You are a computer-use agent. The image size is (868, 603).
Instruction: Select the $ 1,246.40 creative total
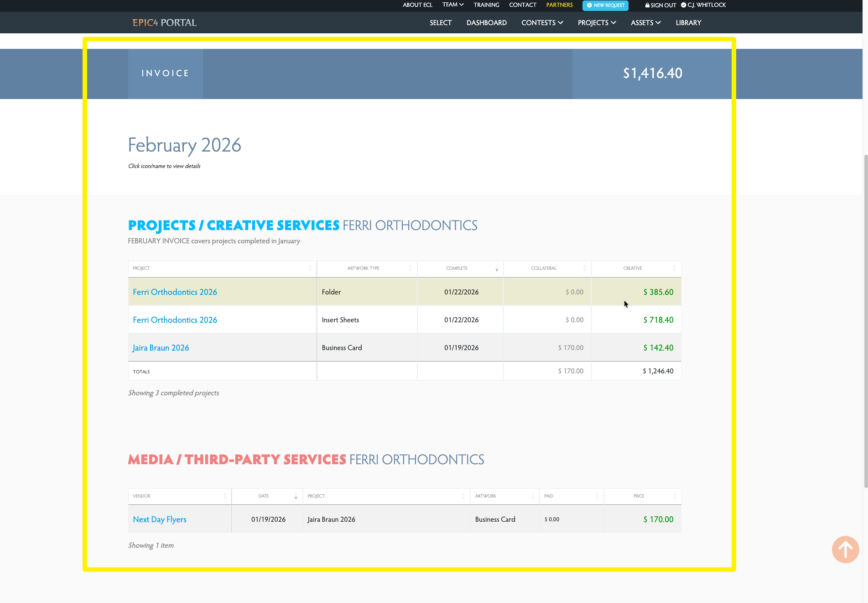658,371
